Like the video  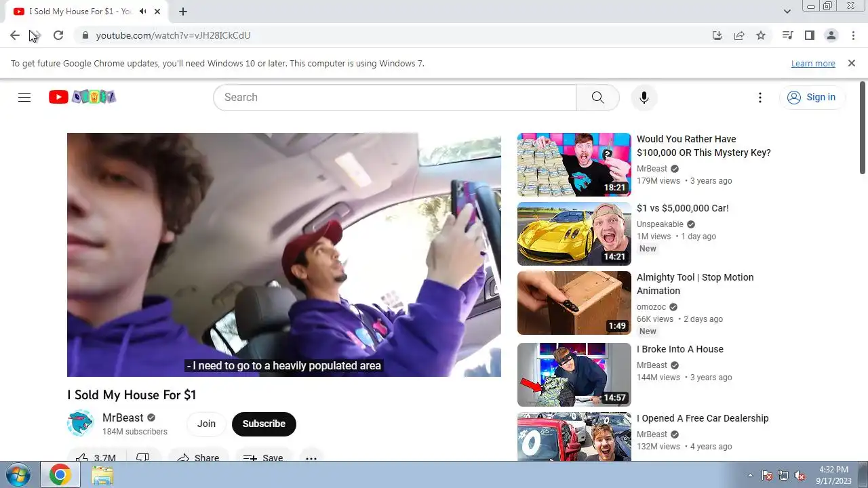[x=96, y=458]
